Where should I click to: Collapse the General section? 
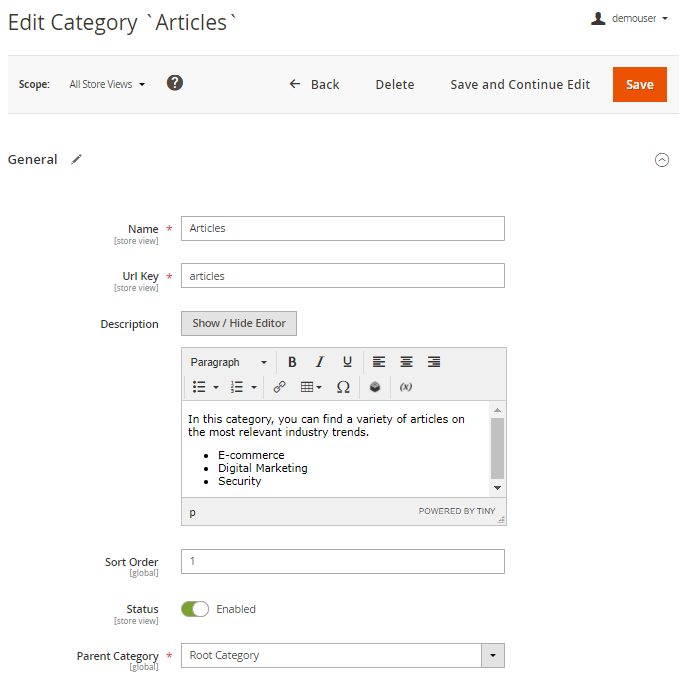tap(661, 160)
